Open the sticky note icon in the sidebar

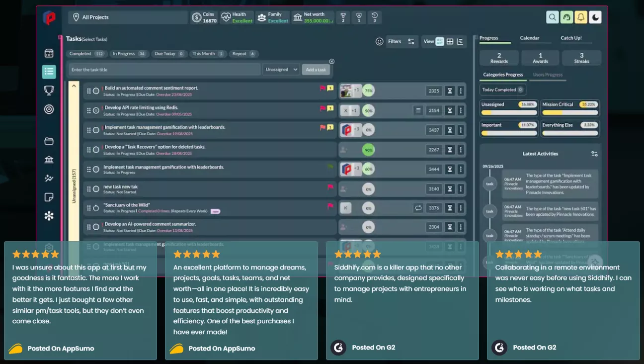49,197
